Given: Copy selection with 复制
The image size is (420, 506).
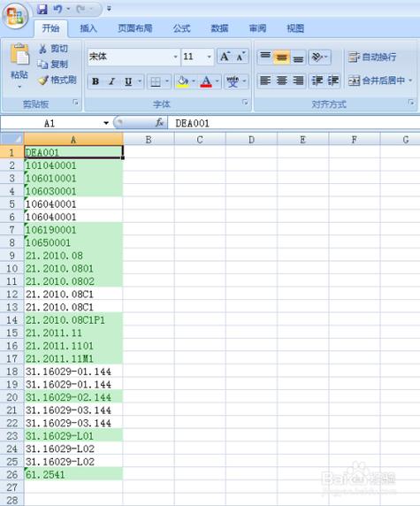Looking at the screenshot, I should tap(52, 65).
